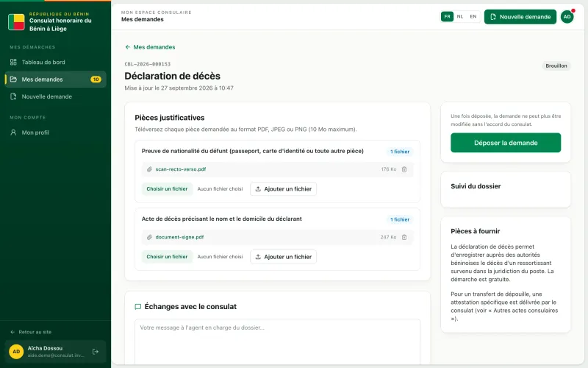Click Déposer la demande button
The height and width of the screenshot is (368, 588).
click(506, 143)
